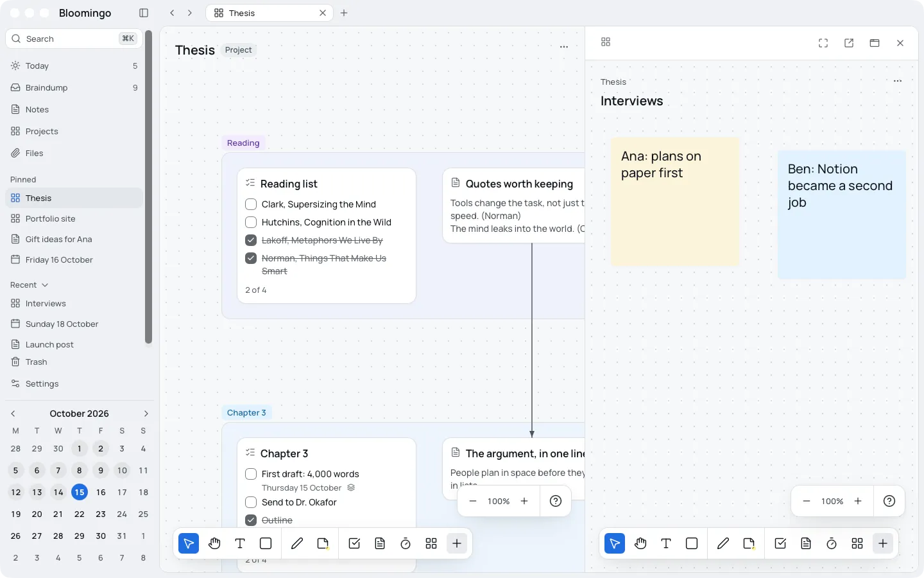The image size is (924, 578).
Task: Open a new tab with plus button
Action: click(x=344, y=13)
